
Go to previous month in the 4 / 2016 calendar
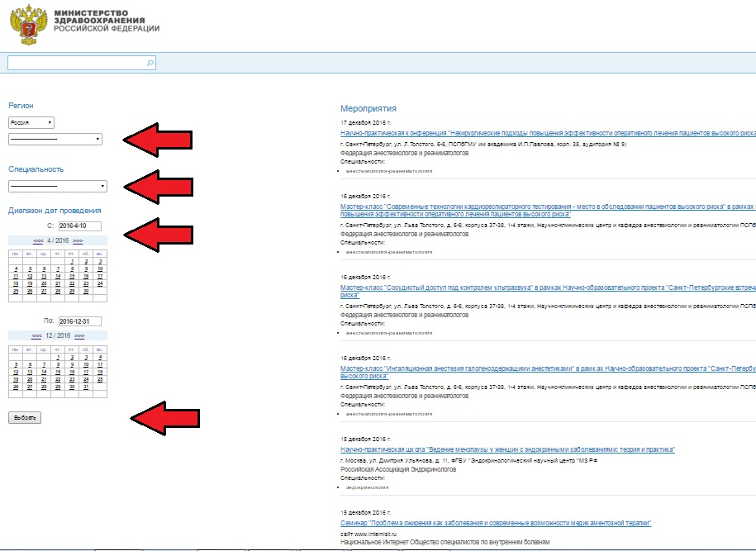(39, 240)
